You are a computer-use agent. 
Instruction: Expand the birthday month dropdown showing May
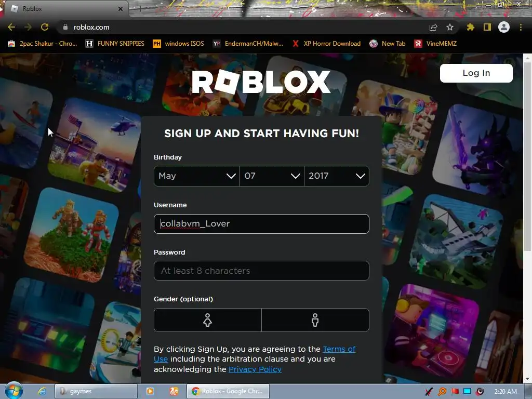[x=197, y=176]
